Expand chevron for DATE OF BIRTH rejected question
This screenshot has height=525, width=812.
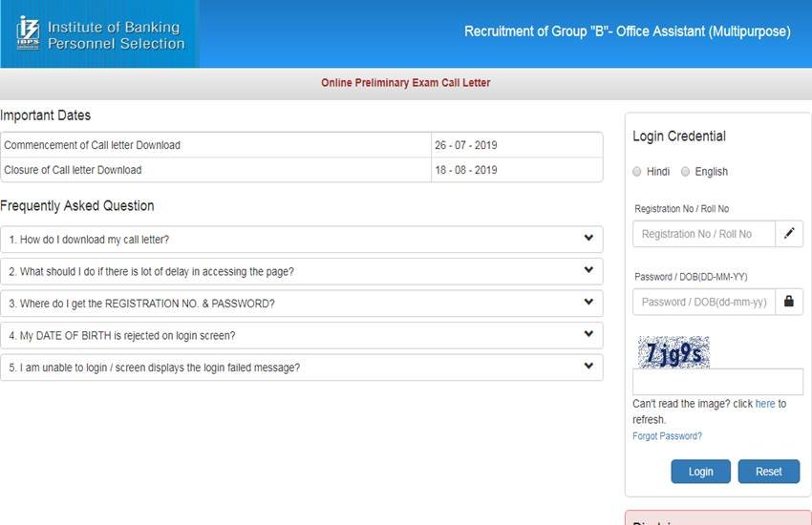pyautogui.click(x=588, y=335)
